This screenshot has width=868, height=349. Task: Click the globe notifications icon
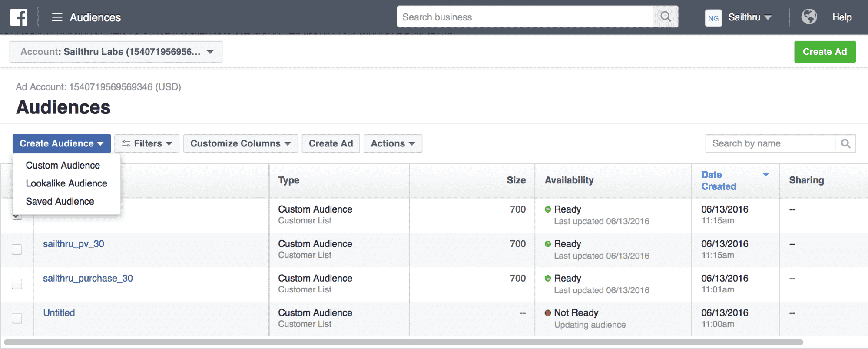[808, 17]
